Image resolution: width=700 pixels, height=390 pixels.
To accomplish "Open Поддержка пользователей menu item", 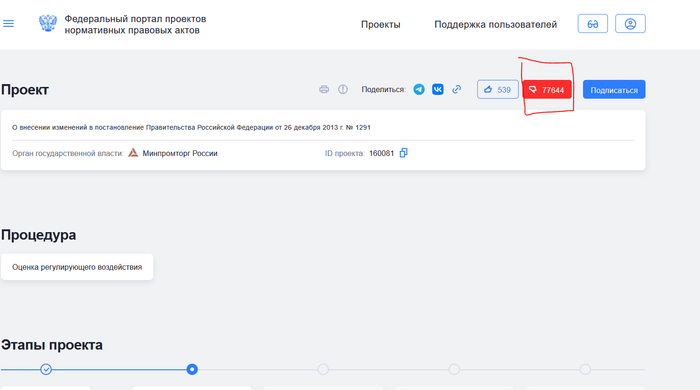I will (496, 25).
